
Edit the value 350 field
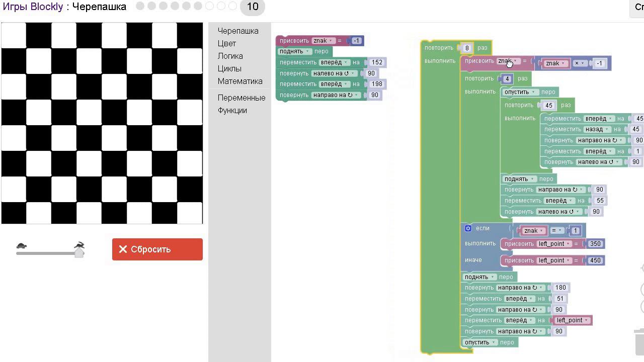click(595, 244)
